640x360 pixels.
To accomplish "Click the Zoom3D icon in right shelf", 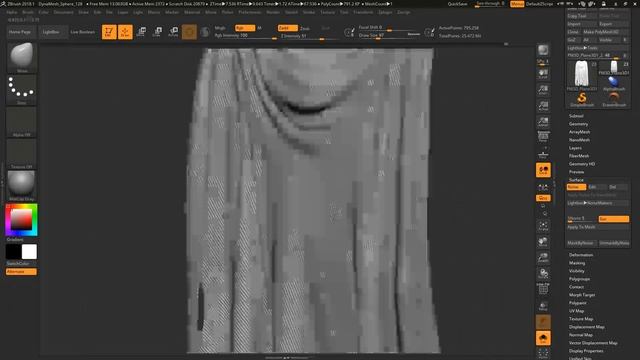I will pos(543,258).
